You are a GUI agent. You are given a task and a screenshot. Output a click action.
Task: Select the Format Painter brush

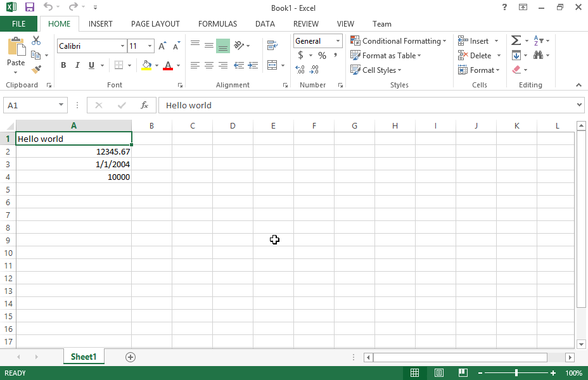coord(36,70)
